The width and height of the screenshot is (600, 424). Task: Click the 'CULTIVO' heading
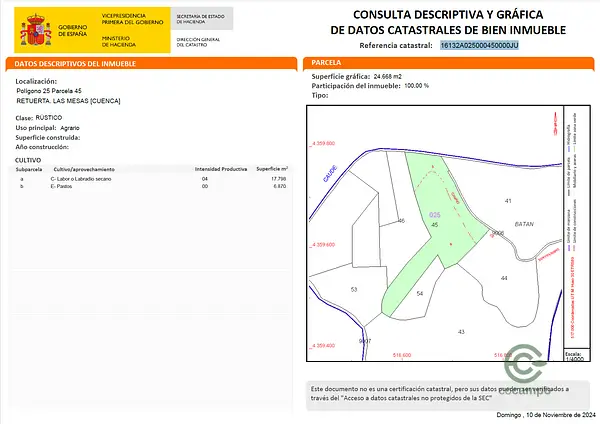(28, 160)
